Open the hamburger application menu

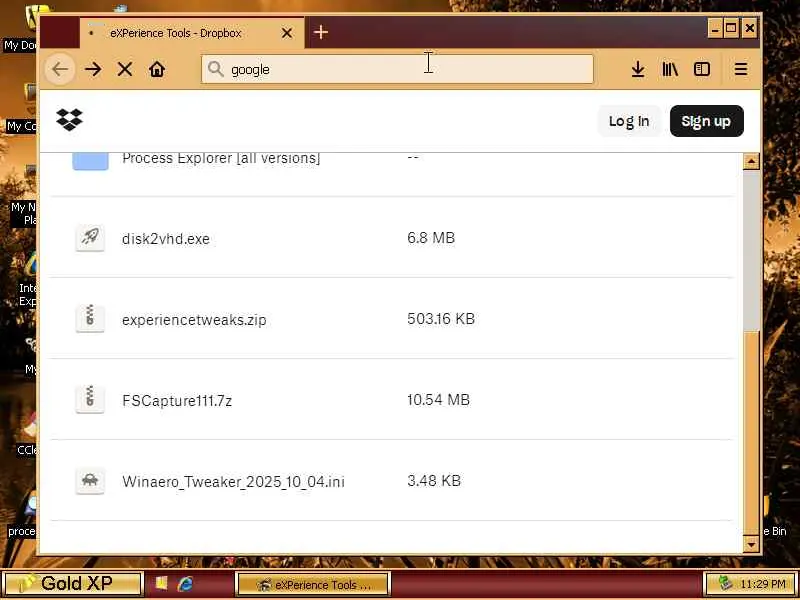click(741, 69)
